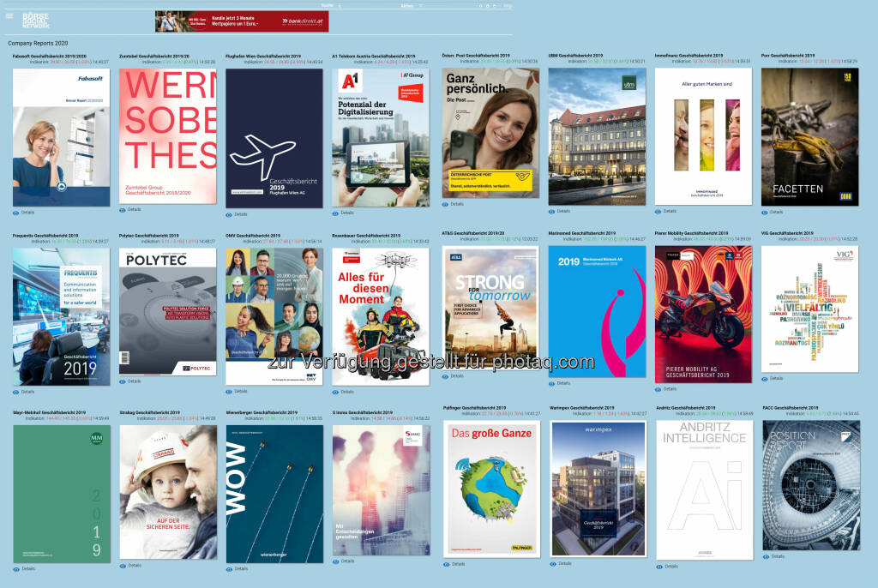The width and height of the screenshot is (878, 588).
Task: Open the hamburger menu at top left
Action: click(x=9, y=15)
